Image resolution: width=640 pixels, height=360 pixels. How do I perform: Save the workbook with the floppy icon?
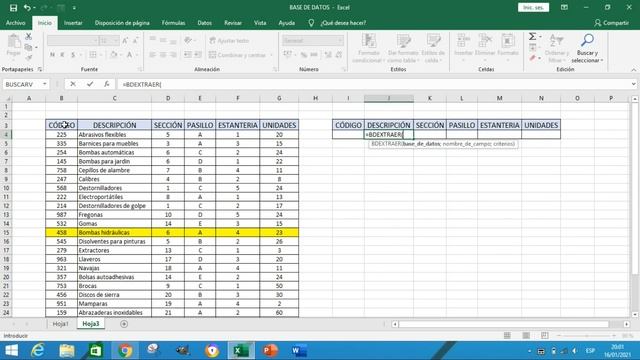[13, 8]
